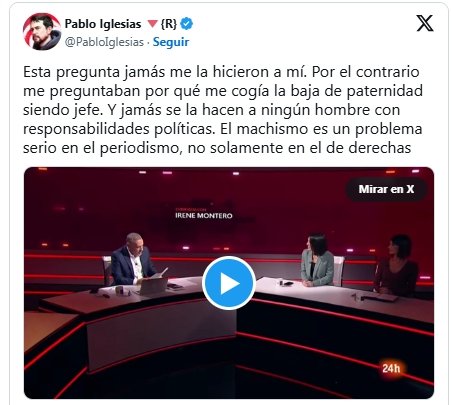452x405 pixels.
Task: Open the tweet by clicking its text
Action: pos(223,110)
